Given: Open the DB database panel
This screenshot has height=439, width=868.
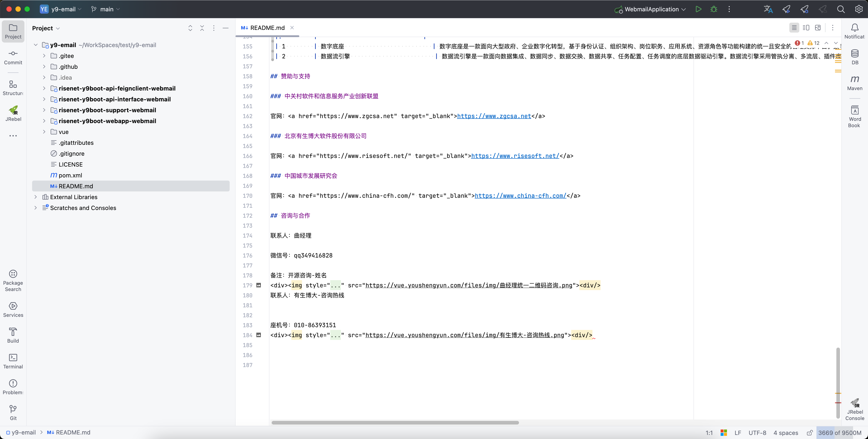Looking at the screenshot, I should (x=854, y=57).
